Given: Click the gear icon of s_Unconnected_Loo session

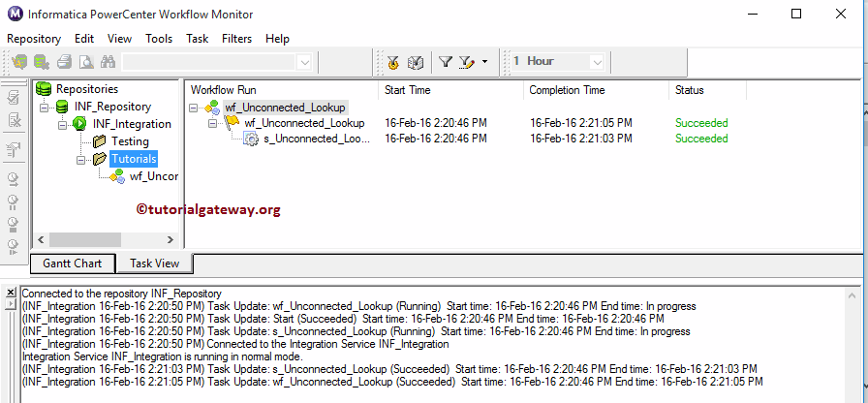Looking at the screenshot, I should click(x=251, y=139).
